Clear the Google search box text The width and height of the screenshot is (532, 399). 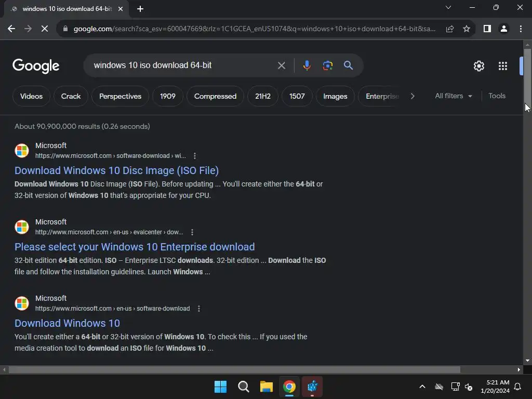pos(282,65)
